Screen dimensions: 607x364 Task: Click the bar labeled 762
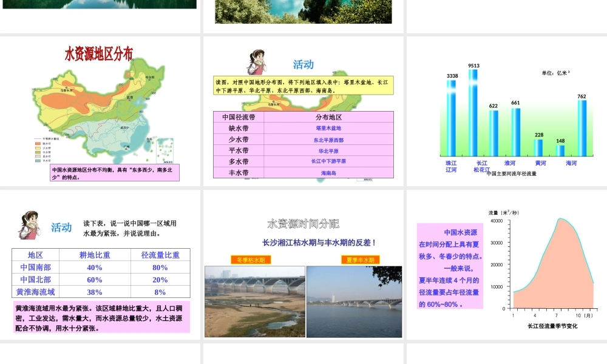coord(582,128)
